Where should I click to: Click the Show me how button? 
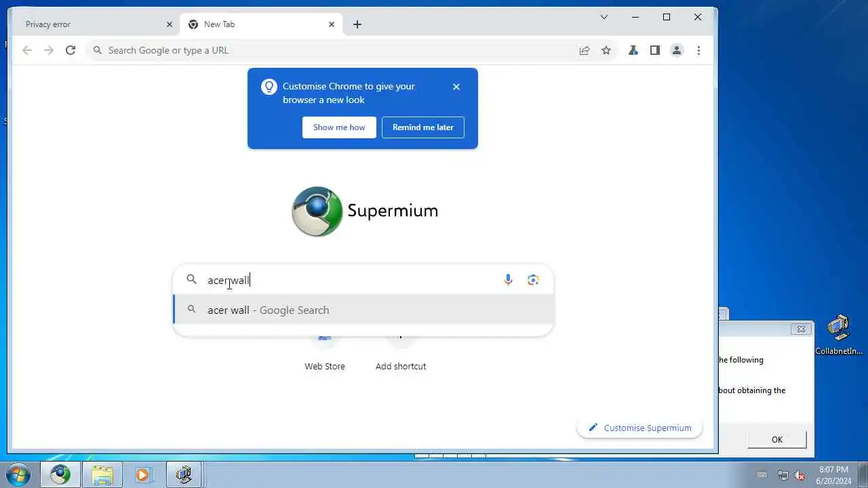[x=339, y=127]
